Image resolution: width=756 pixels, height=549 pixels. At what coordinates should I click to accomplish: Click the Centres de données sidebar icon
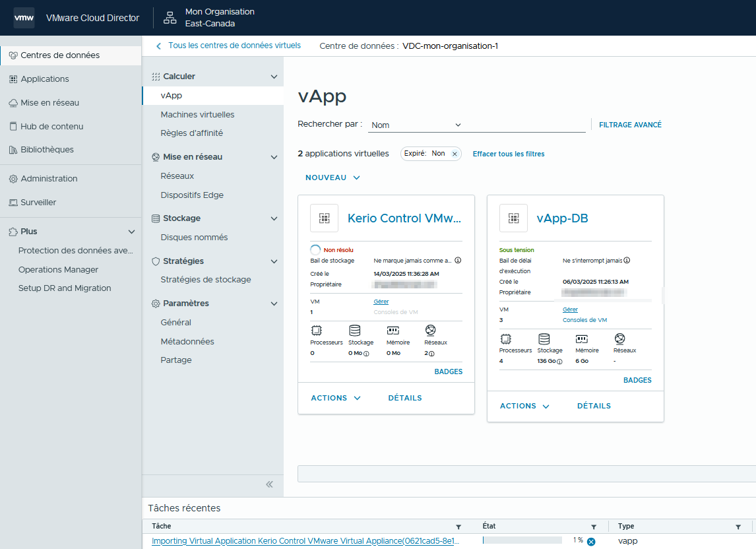pyautogui.click(x=13, y=55)
